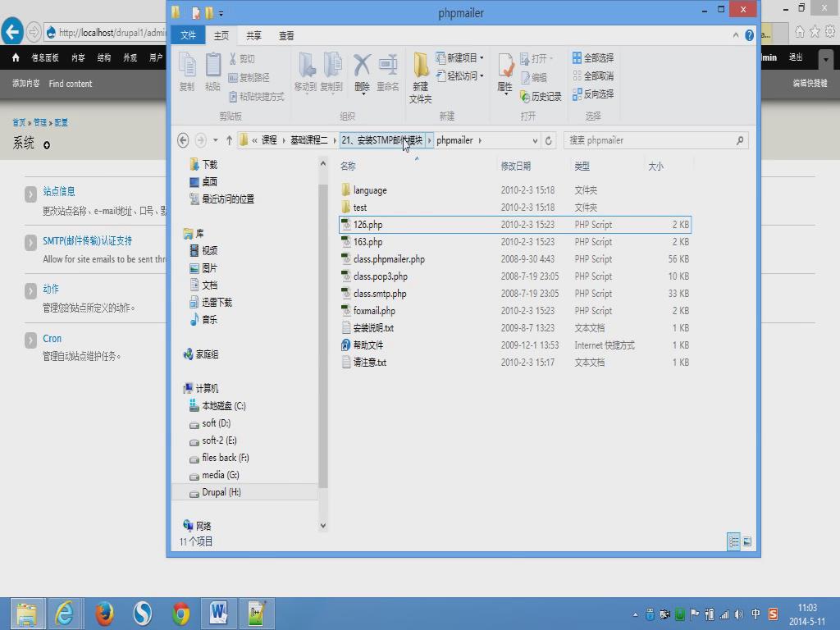Expand the address bar history dropdown
Viewport: 840px width, 630px height.
pos(535,141)
